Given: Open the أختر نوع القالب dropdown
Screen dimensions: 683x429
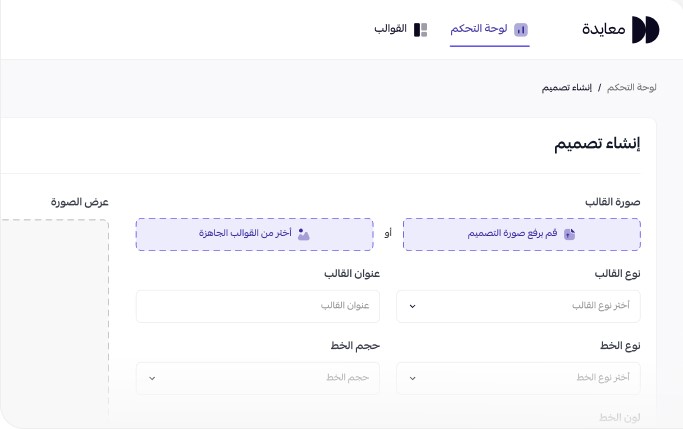Looking at the screenshot, I should tap(518, 306).
